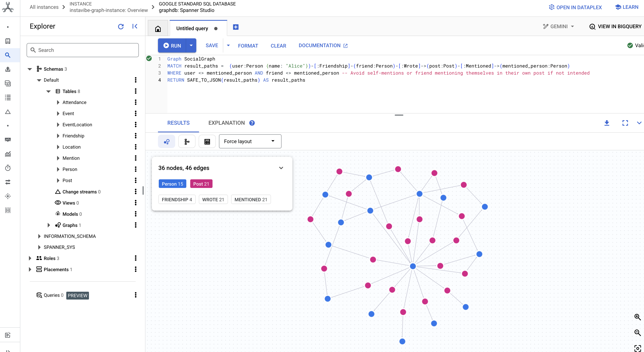Toggle the Person 15 node filter chip
The height and width of the screenshot is (352, 644).
(x=172, y=183)
